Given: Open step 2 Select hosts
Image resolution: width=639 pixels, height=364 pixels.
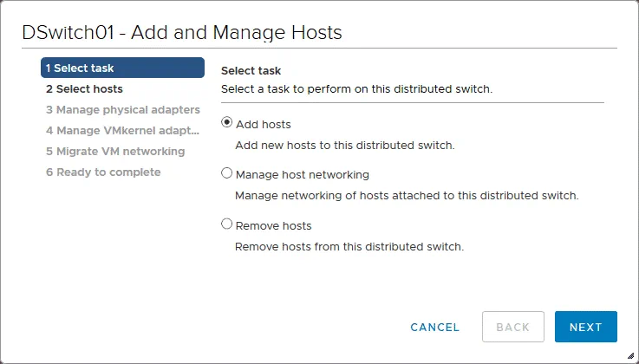Looking at the screenshot, I should coord(84,88).
